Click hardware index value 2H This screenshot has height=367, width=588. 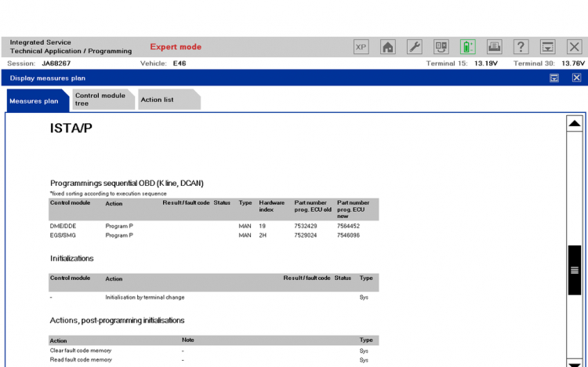pyautogui.click(x=263, y=235)
